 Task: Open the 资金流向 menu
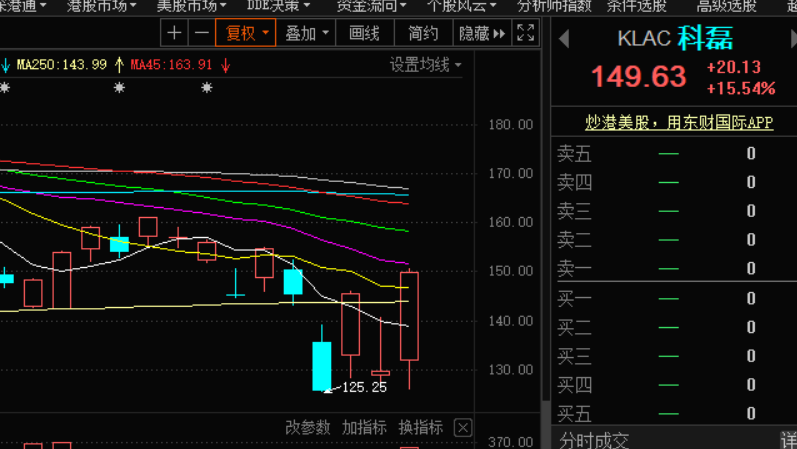click(x=371, y=6)
